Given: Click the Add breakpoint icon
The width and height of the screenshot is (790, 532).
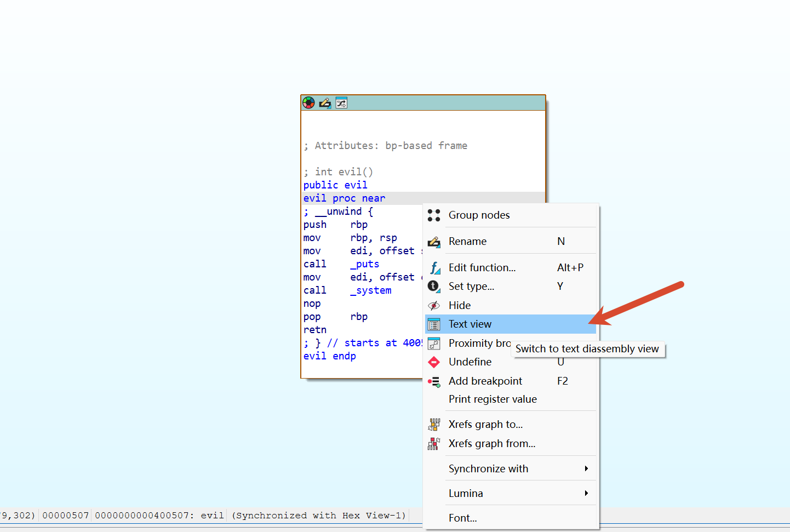Looking at the screenshot, I should (434, 381).
